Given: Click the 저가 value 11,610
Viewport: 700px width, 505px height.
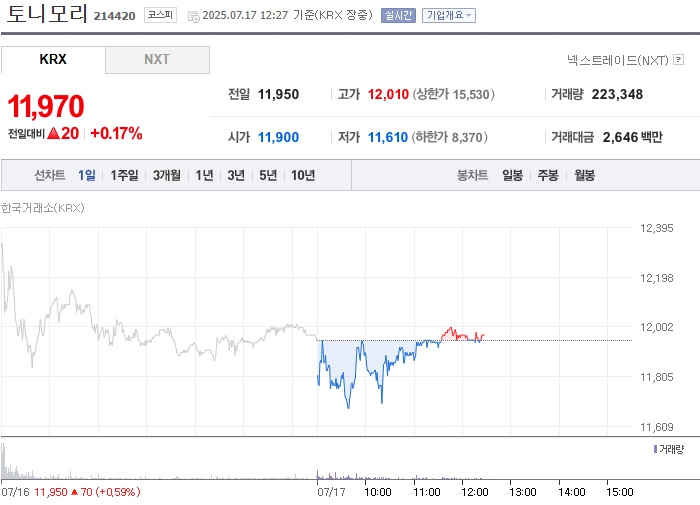Looking at the screenshot, I should (x=388, y=137).
